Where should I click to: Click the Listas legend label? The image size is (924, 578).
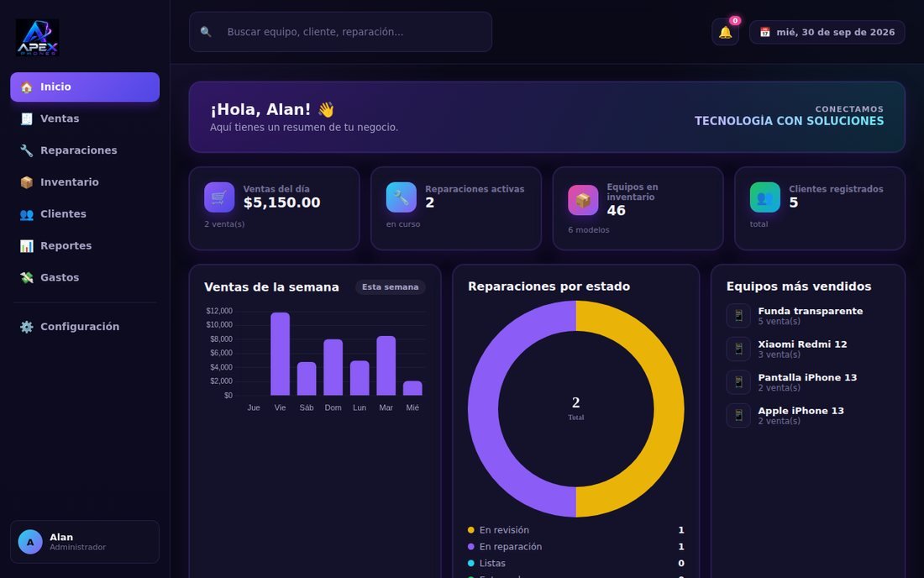(x=492, y=563)
